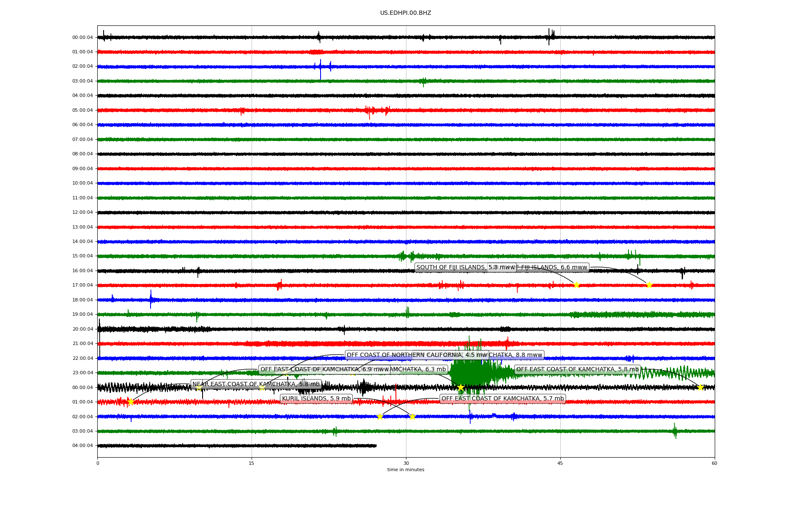Viewport: 812px width, 508px height.
Task: Click the star marker for KAMCHATKA 5.7 mb event
Action: pos(380,417)
